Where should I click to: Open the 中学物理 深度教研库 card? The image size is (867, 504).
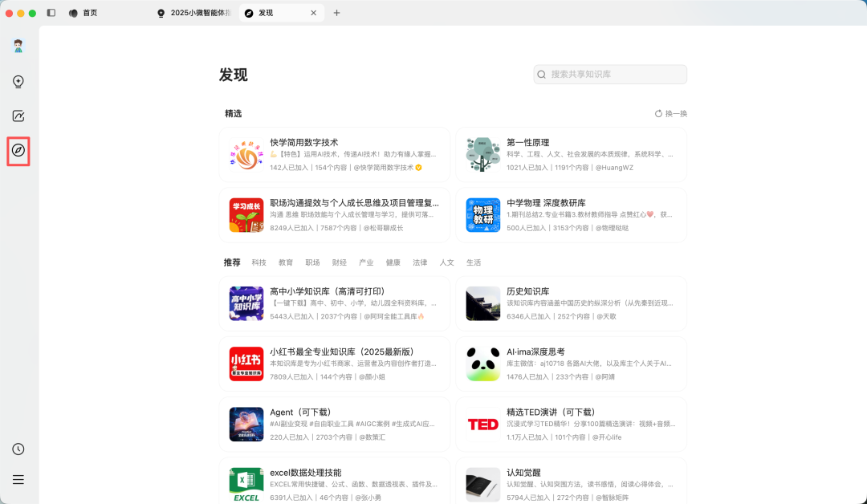coord(572,215)
